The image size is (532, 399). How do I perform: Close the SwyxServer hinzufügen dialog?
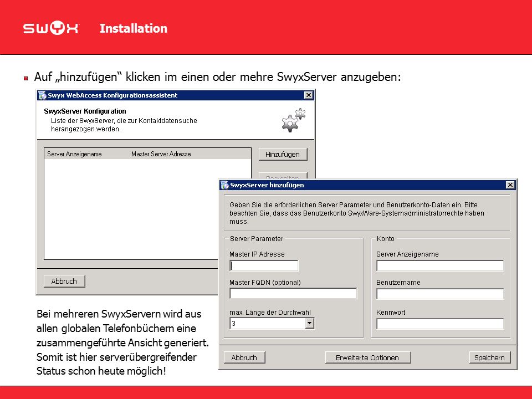pyautogui.click(x=510, y=185)
